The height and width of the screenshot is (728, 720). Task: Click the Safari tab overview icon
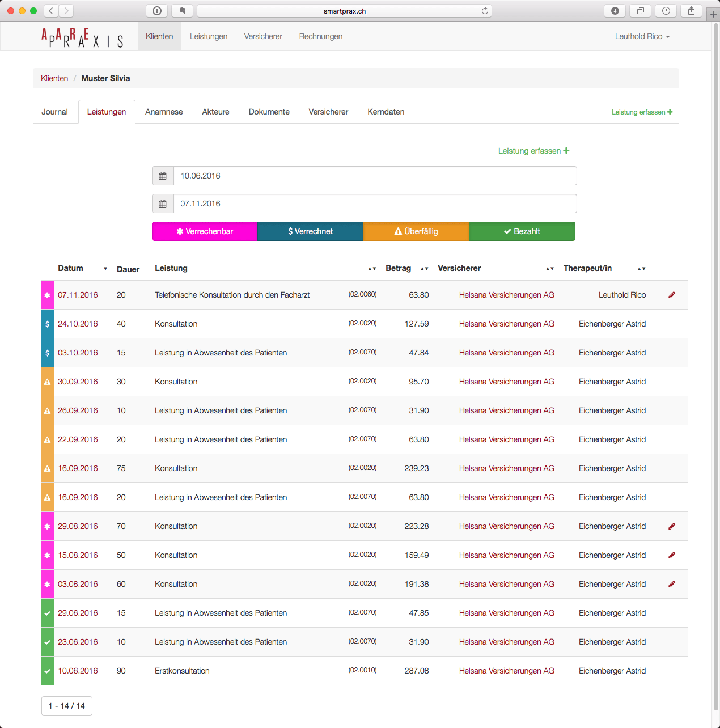[x=641, y=11]
